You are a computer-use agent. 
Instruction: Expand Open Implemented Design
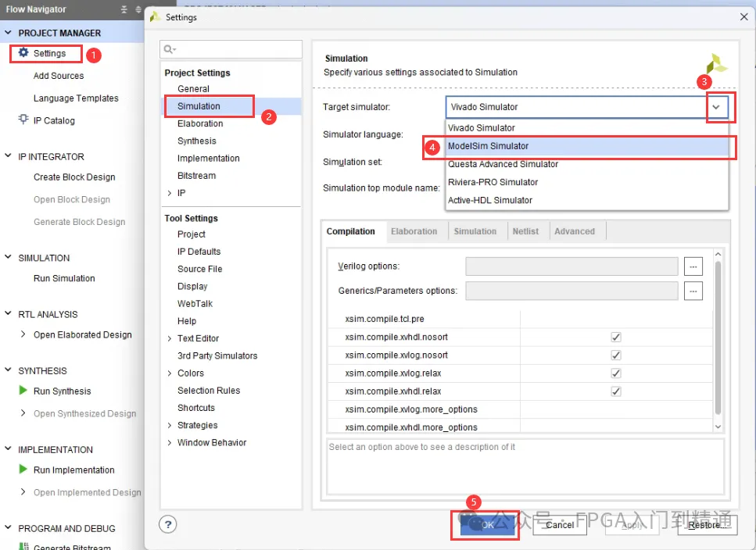(x=23, y=491)
